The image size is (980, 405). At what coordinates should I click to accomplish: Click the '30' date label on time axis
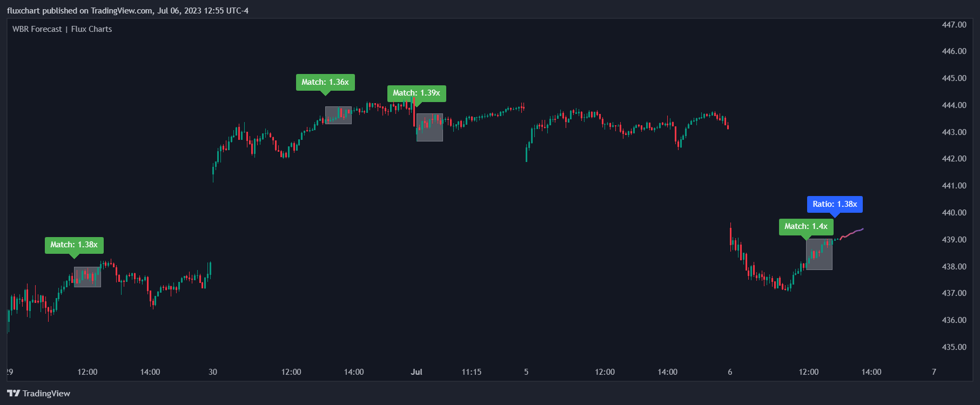click(x=213, y=372)
